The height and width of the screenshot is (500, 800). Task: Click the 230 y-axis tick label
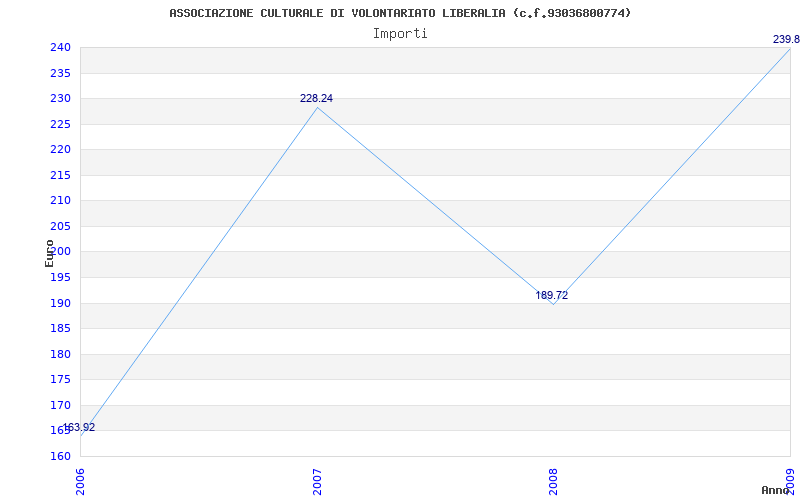60,99
